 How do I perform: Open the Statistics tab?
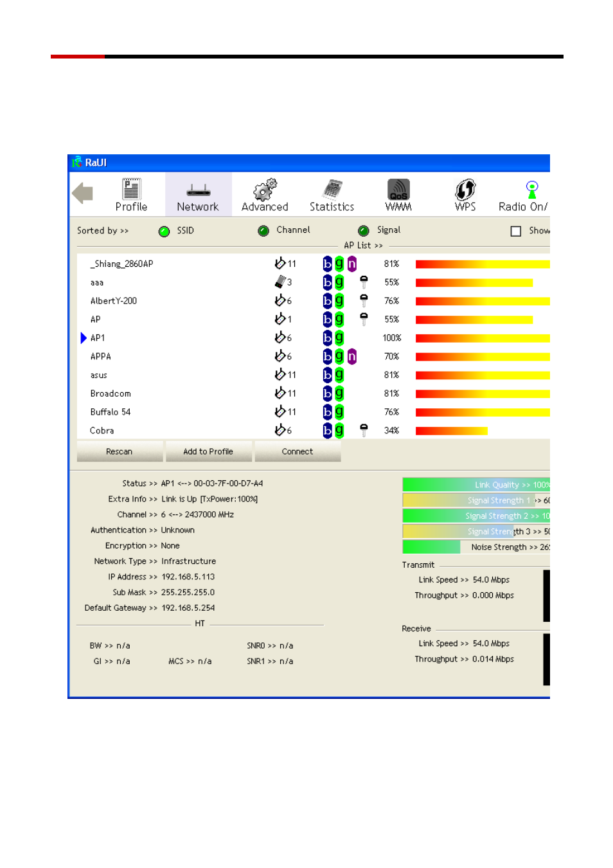pyautogui.click(x=332, y=195)
